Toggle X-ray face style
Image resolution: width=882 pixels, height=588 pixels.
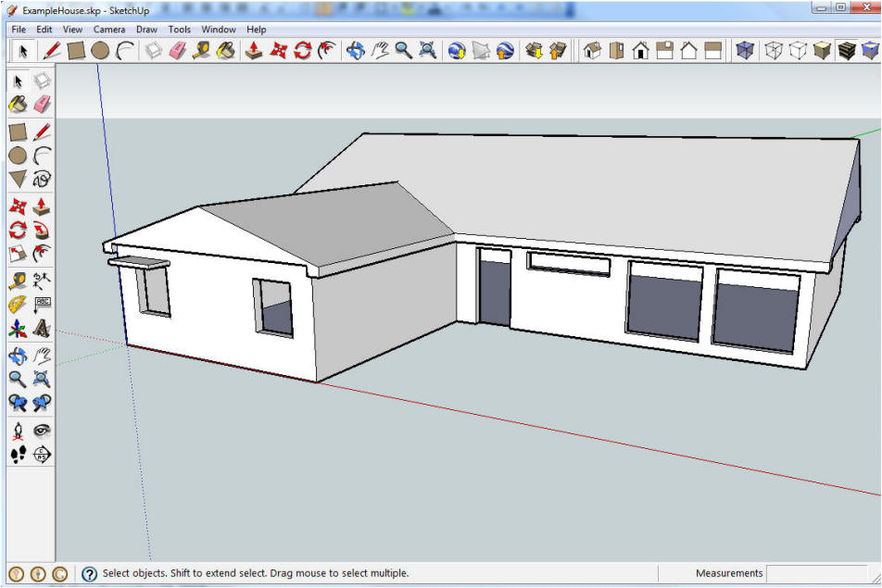coord(744,51)
